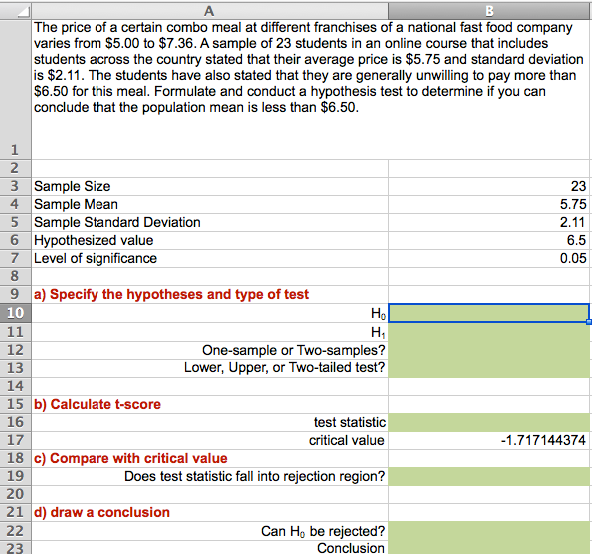
Task: Click the 'Level of significance' label
Action: (x=95, y=259)
